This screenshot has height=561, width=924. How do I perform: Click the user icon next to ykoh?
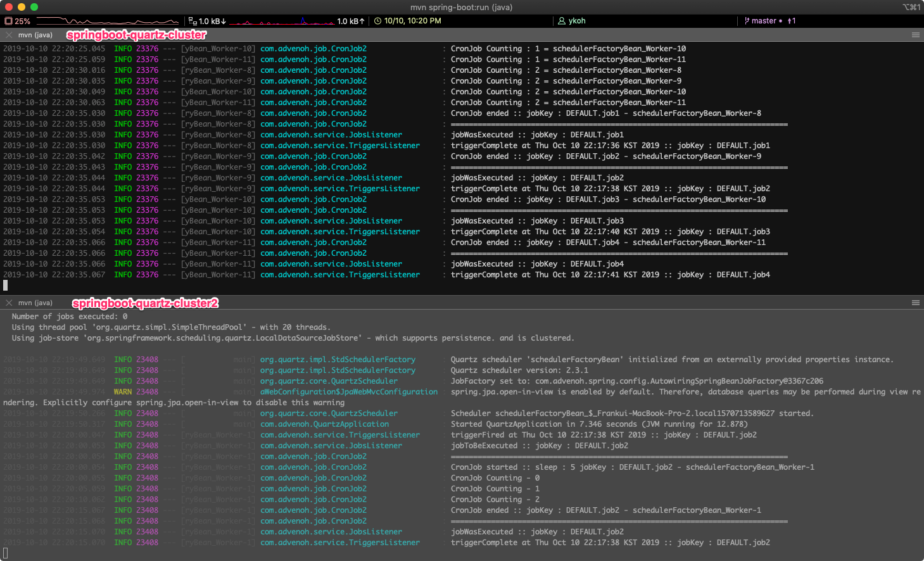562,21
